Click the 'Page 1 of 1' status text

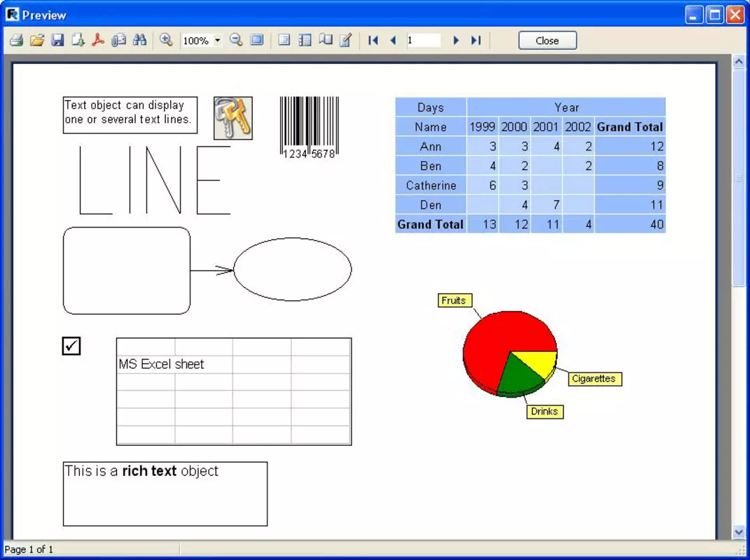29,549
